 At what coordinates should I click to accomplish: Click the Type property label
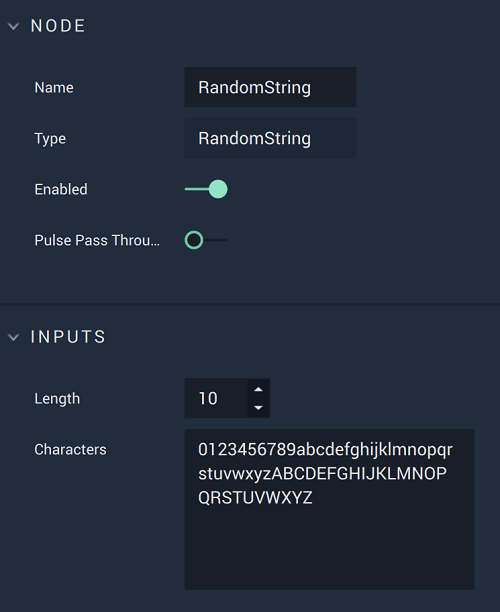coord(50,139)
